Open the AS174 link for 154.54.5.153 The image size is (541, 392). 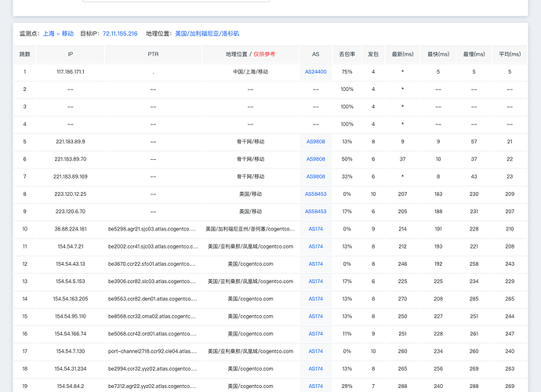316,281
